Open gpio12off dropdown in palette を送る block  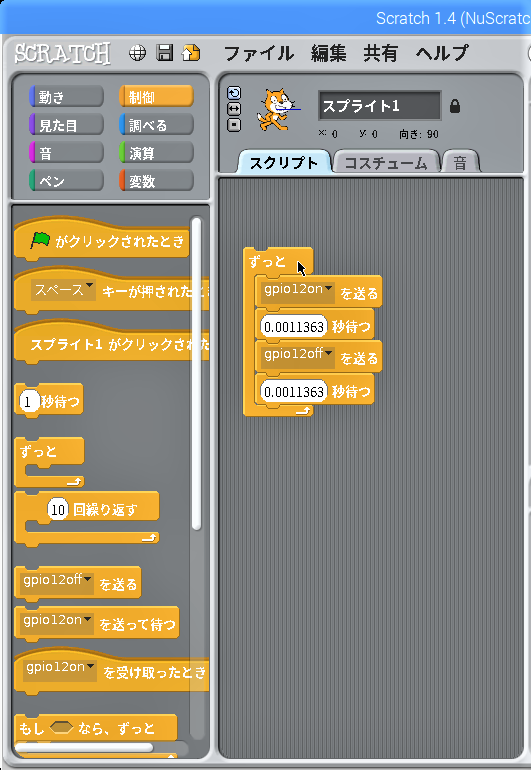click(57, 582)
